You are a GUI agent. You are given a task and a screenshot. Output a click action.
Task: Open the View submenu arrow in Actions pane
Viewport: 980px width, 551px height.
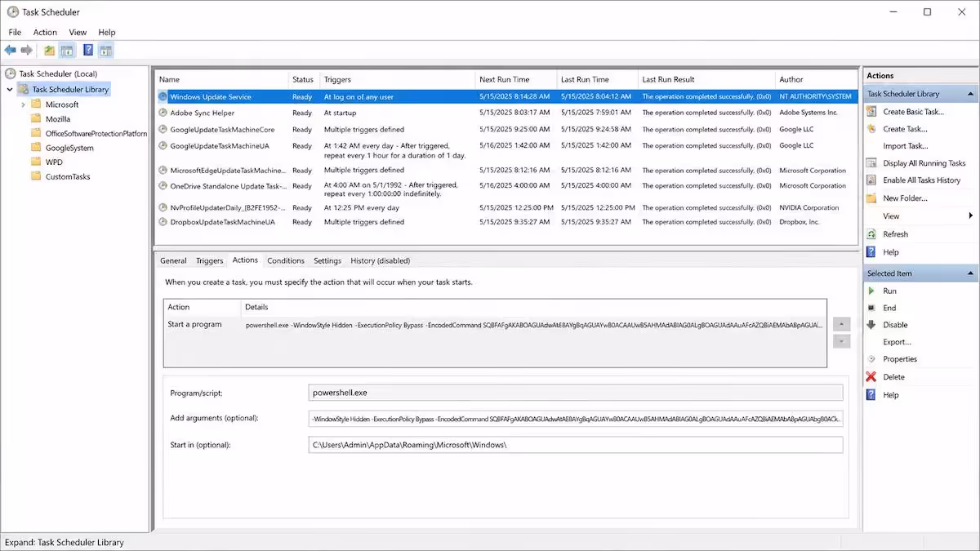(x=970, y=216)
